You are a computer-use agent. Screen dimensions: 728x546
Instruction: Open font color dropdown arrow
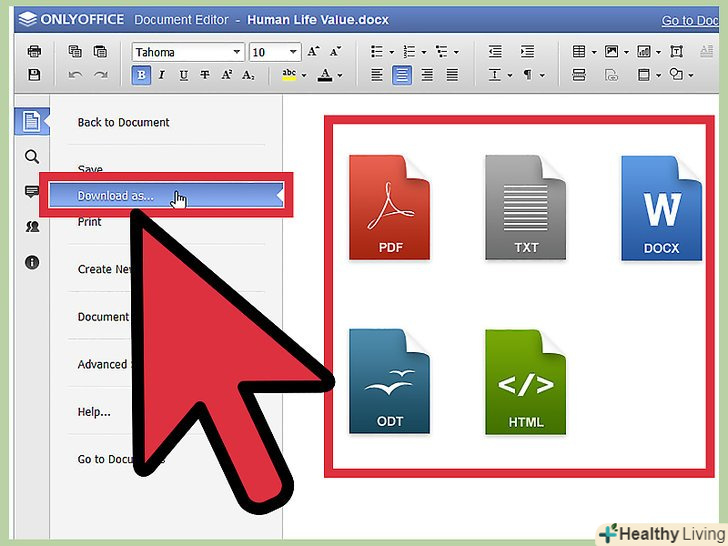340,75
